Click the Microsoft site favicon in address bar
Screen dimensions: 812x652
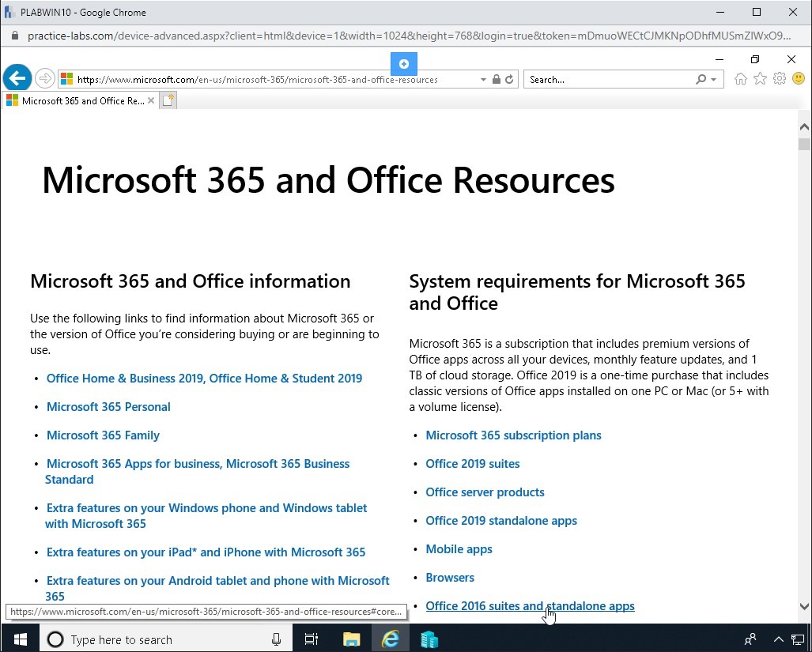[66, 79]
